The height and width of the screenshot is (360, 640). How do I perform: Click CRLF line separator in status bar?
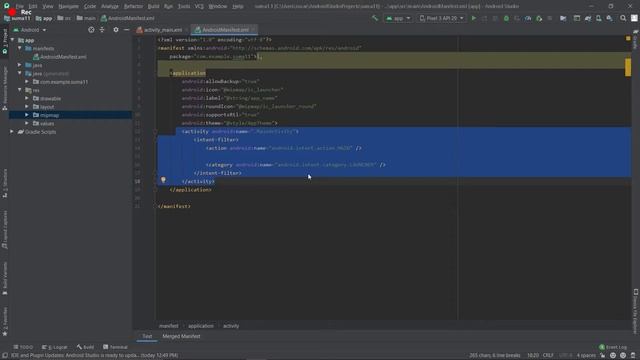548,356
